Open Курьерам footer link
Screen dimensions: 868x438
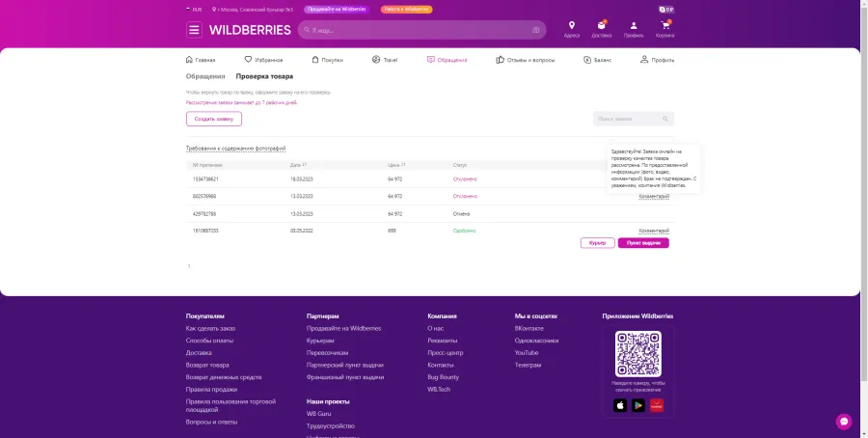tap(320, 341)
